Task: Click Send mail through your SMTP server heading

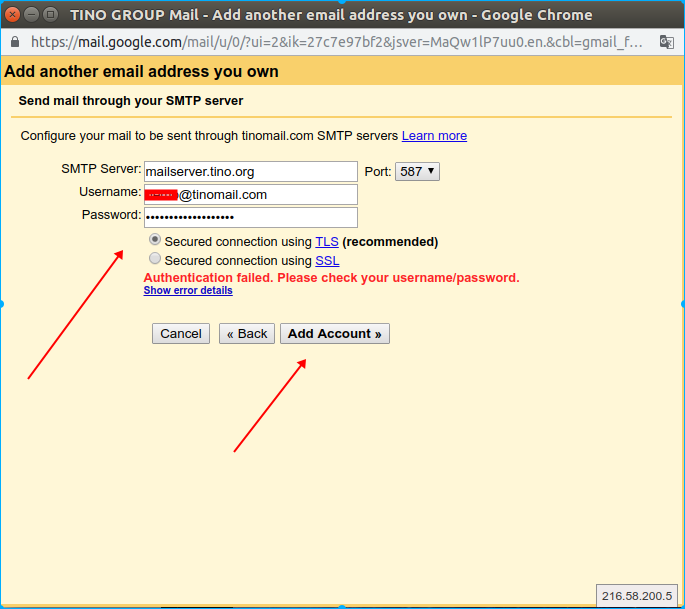Action: pos(131,101)
